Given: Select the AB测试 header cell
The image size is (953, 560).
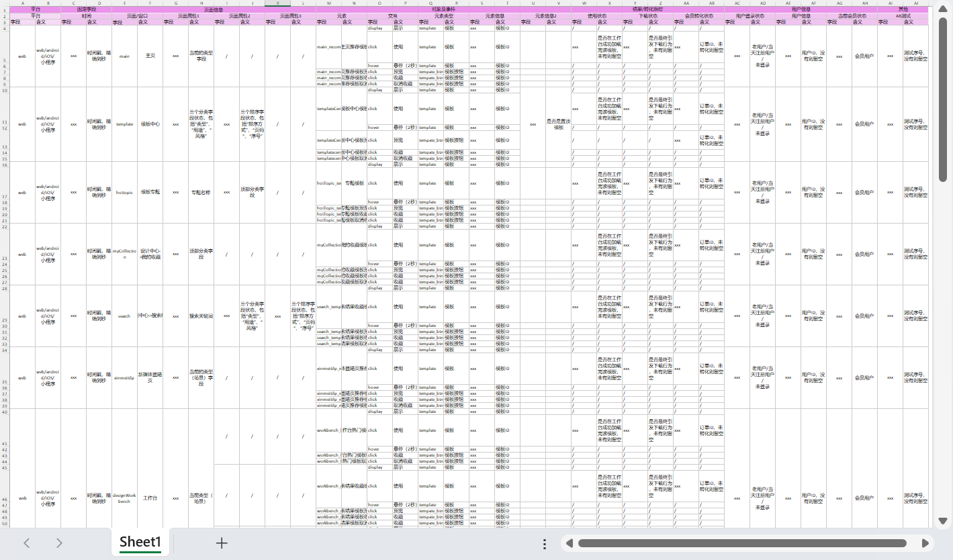Looking at the screenshot, I should (903, 15).
